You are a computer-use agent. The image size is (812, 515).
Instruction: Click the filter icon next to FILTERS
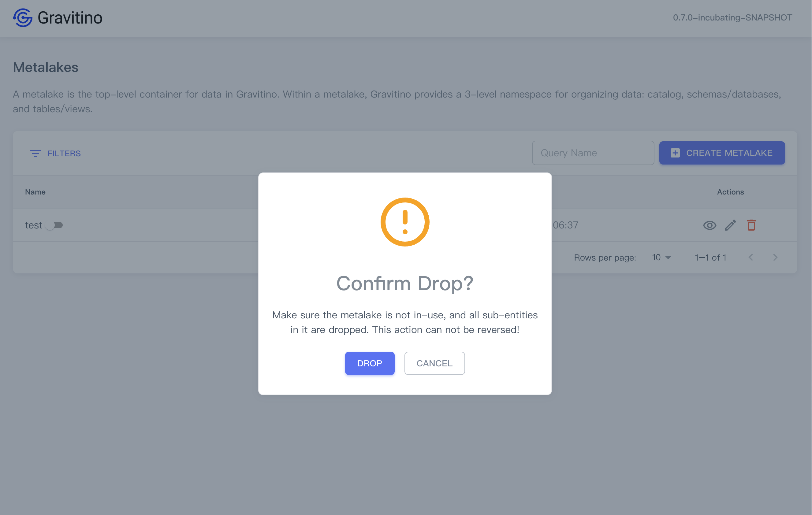tap(35, 153)
